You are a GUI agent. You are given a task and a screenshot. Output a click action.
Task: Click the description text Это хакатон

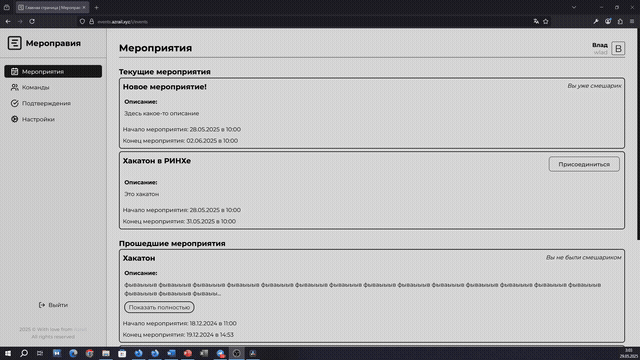[142, 194]
